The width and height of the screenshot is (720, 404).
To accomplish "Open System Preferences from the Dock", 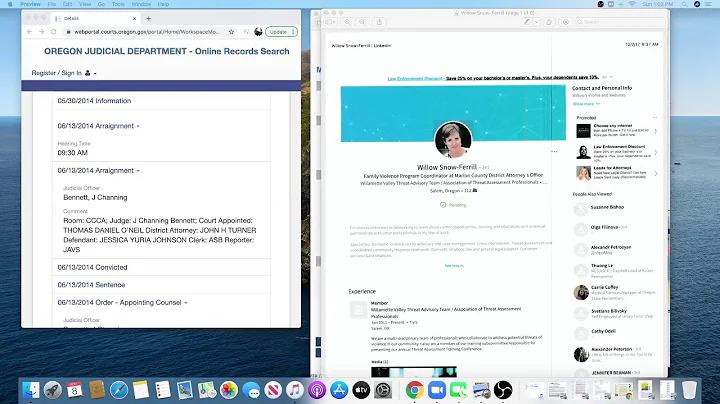I will pos(383,390).
